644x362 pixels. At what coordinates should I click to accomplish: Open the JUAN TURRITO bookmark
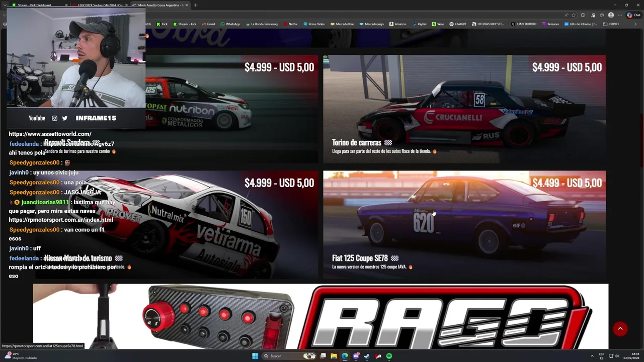(x=524, y=24)
